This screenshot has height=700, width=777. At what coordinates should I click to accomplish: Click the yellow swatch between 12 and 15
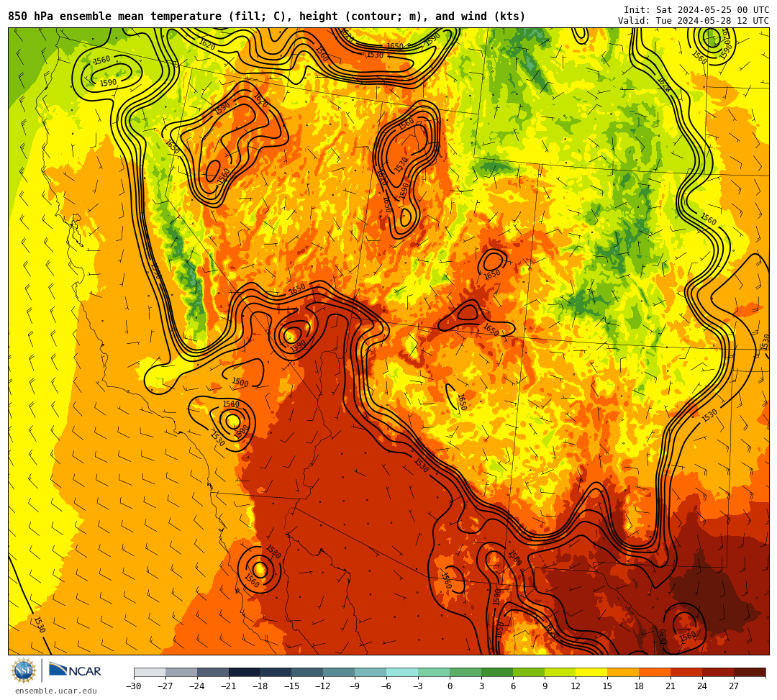591,672
